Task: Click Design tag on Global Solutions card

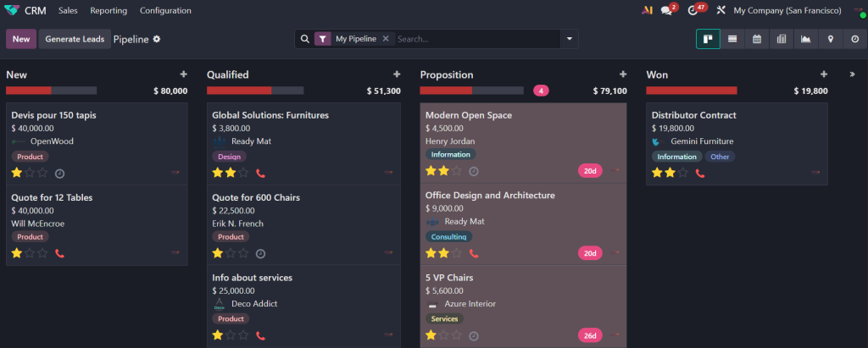Action: 229,157
